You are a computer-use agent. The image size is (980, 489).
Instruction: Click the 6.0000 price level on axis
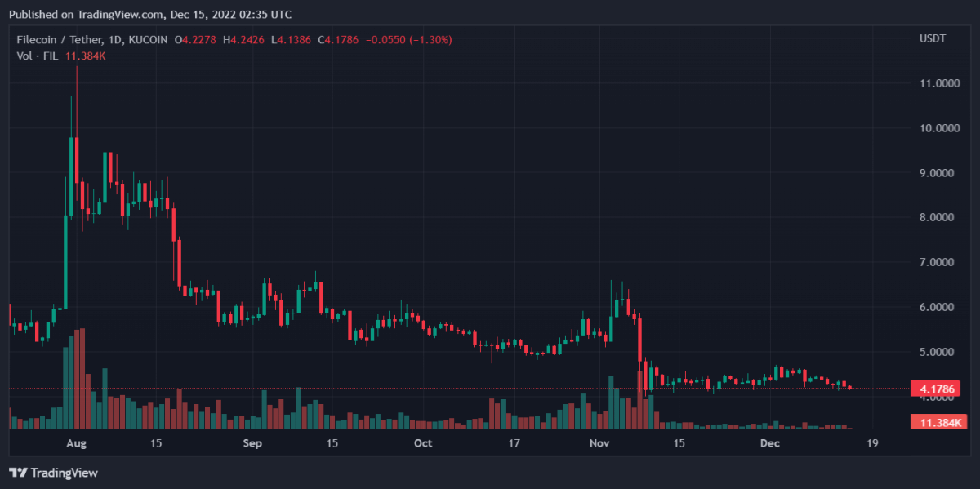pyautogui.click(x=938, y=307)
